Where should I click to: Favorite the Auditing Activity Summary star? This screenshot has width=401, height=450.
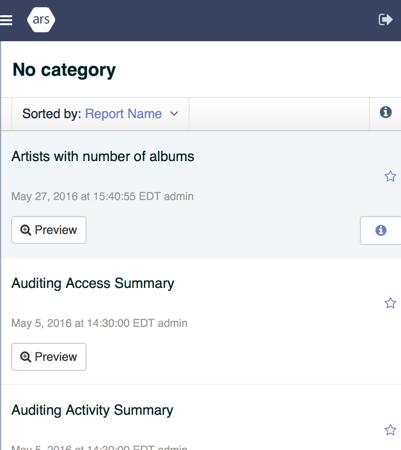pyautogui.click(x=390, y=430)
